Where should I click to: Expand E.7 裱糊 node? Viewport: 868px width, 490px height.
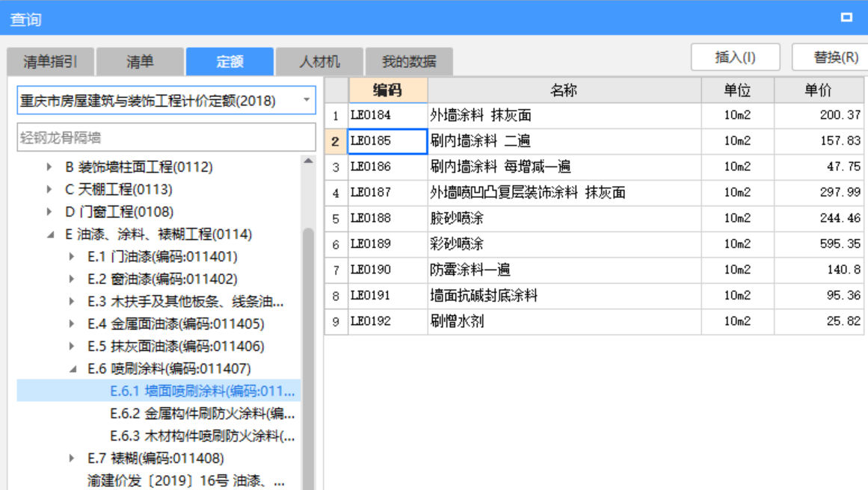pyautogui.click(x=72, y=459)
